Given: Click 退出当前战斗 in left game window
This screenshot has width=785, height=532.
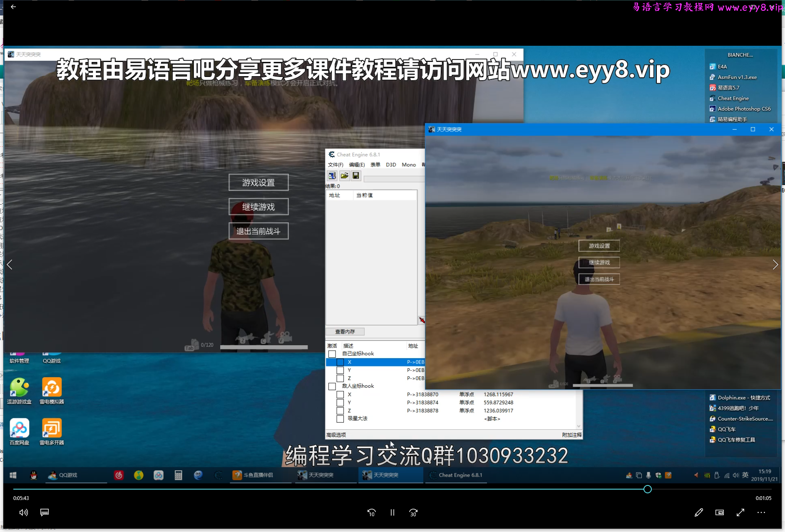Looking at the screenshot, I should click(x=258, y=231).
